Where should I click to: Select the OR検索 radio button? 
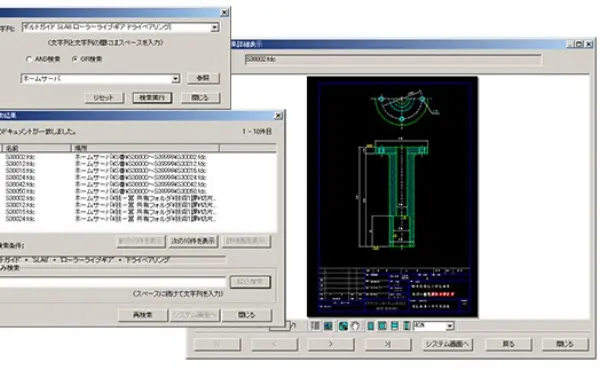coord(75,59)
